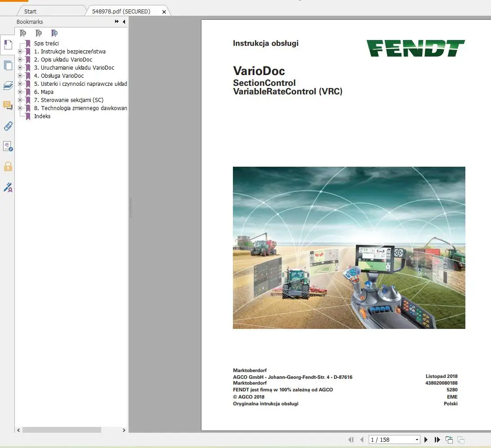491x448 pixels.
Task: Expand bookmark 2. Opis układu VarioDoc
Action: (20, 59)
